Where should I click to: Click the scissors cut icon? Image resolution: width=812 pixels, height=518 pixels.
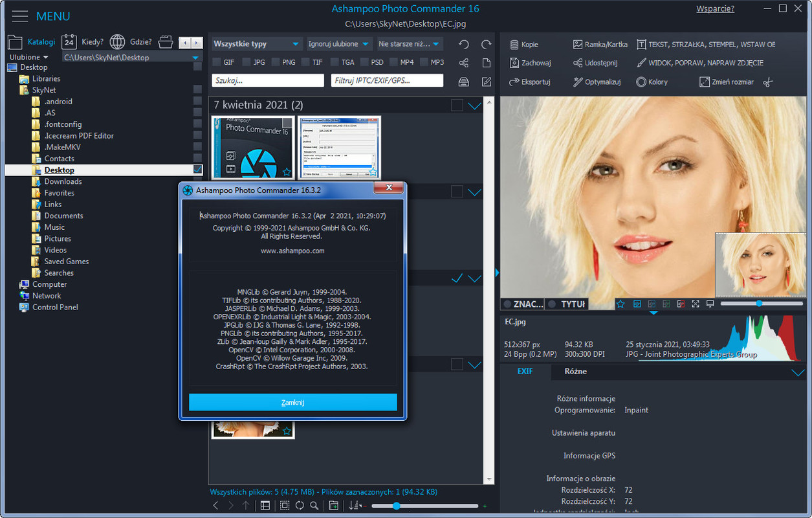768,82
